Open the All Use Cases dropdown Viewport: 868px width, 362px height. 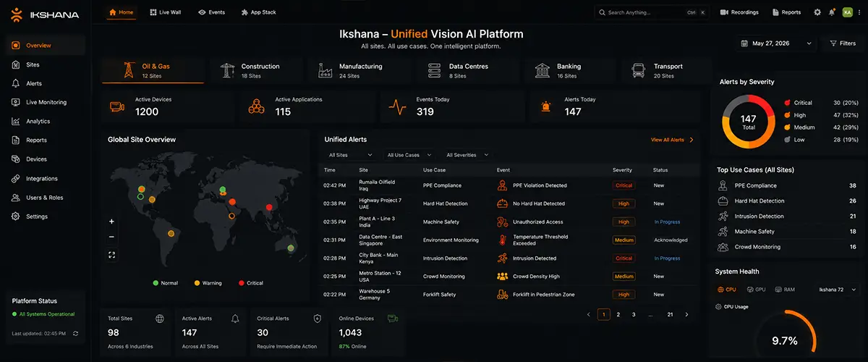click(409, 155)
